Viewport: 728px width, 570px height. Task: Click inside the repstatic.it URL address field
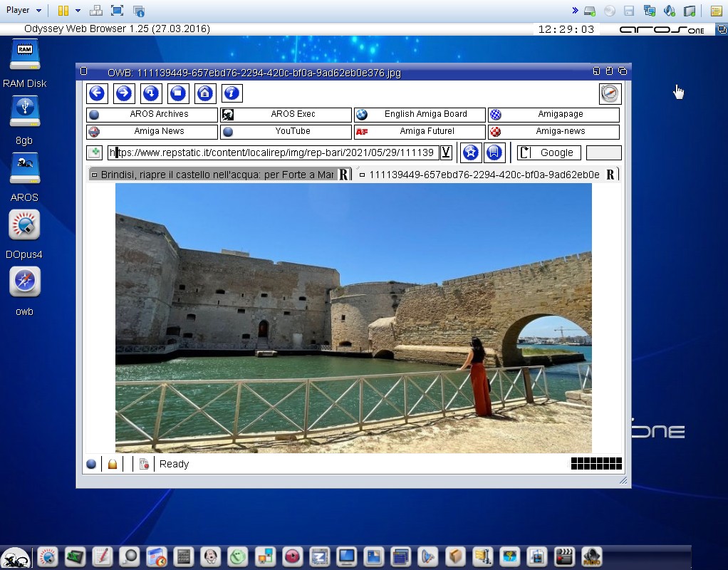(x=274, y=152)
